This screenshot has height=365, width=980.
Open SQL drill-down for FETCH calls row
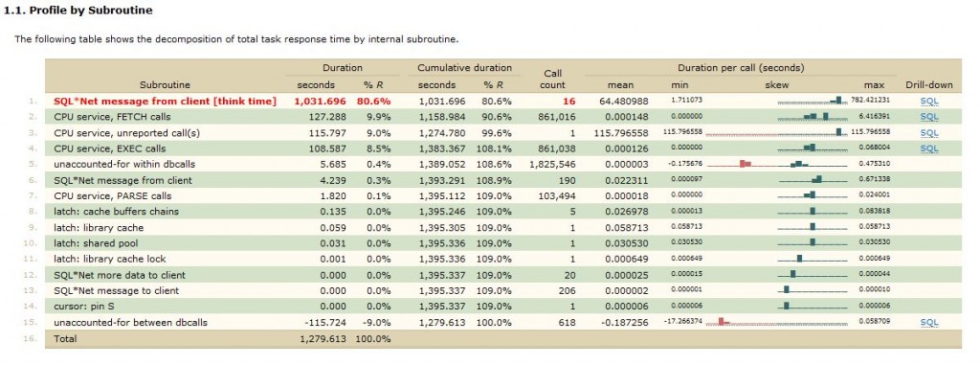point(928,117)
